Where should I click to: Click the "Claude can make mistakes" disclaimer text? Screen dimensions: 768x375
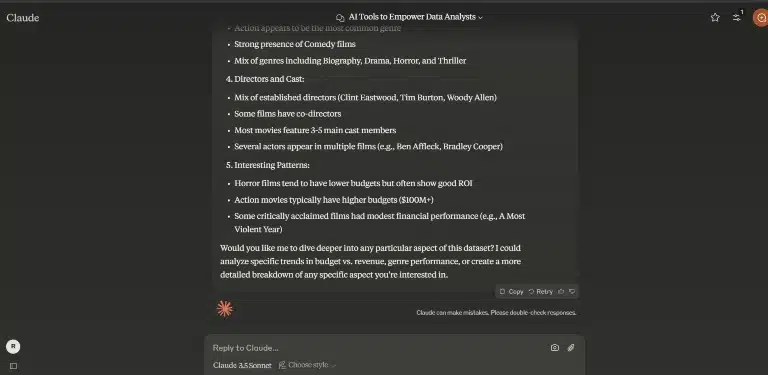(496, 312)
